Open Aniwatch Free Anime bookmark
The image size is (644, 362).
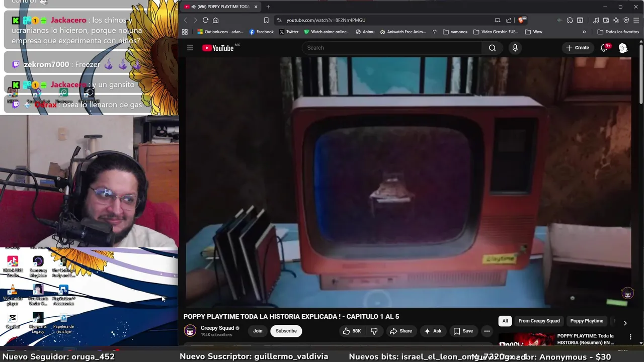click(403, 32)
